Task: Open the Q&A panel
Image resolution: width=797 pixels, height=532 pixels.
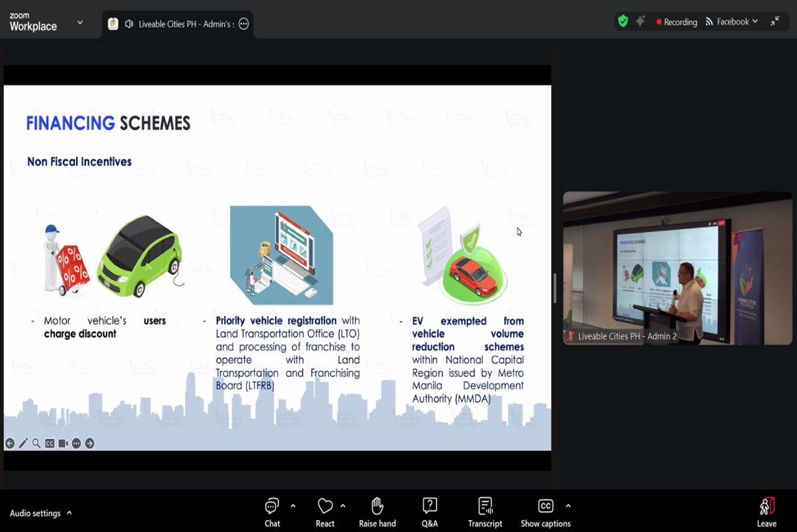Action: (430, 512)
